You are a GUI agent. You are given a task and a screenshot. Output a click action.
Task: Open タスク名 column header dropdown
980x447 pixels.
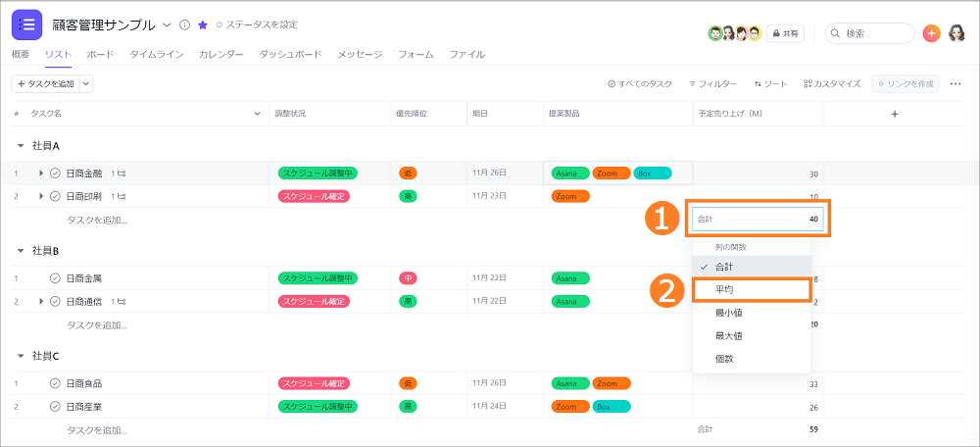tap(258, 114)
